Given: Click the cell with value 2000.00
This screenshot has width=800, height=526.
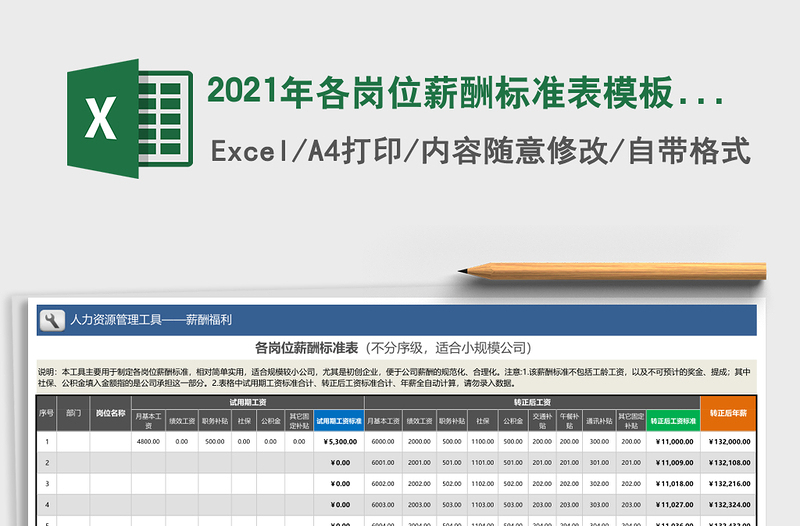Looking at the screenshot, I should coord(419,442).
